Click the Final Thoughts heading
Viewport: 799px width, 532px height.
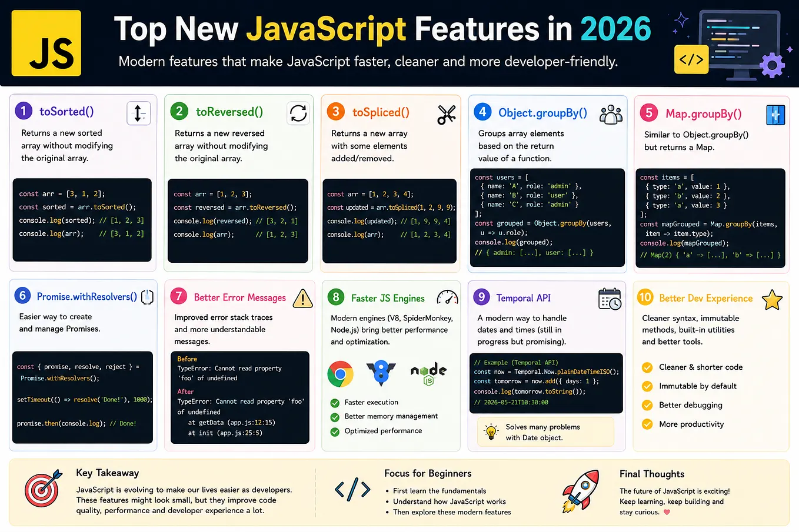(x=652, y=474)
